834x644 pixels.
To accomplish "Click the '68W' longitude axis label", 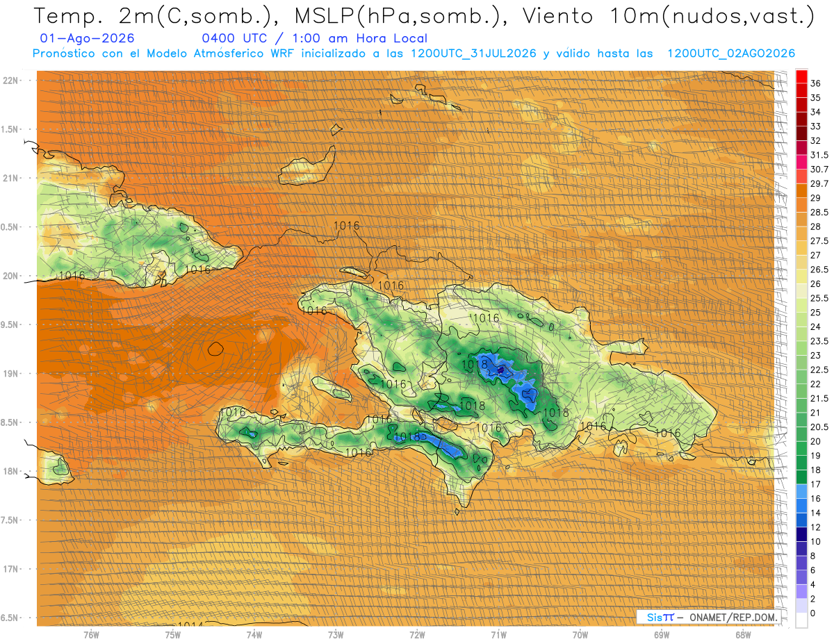I will (743, 634).
